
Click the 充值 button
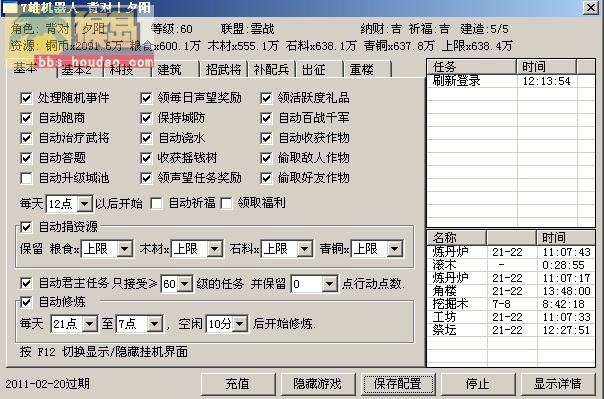[238, 384]
